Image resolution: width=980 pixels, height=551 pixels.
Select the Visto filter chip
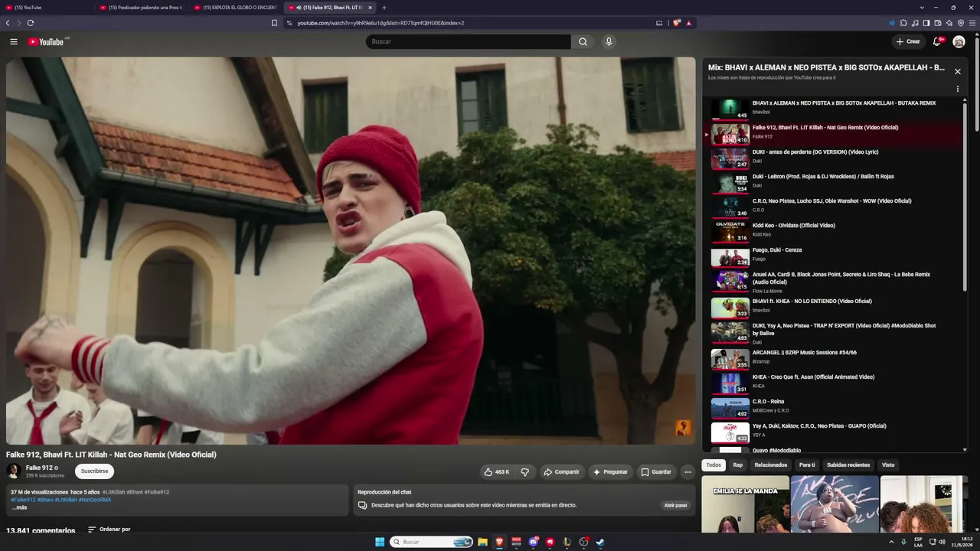(x=888, y=465)
